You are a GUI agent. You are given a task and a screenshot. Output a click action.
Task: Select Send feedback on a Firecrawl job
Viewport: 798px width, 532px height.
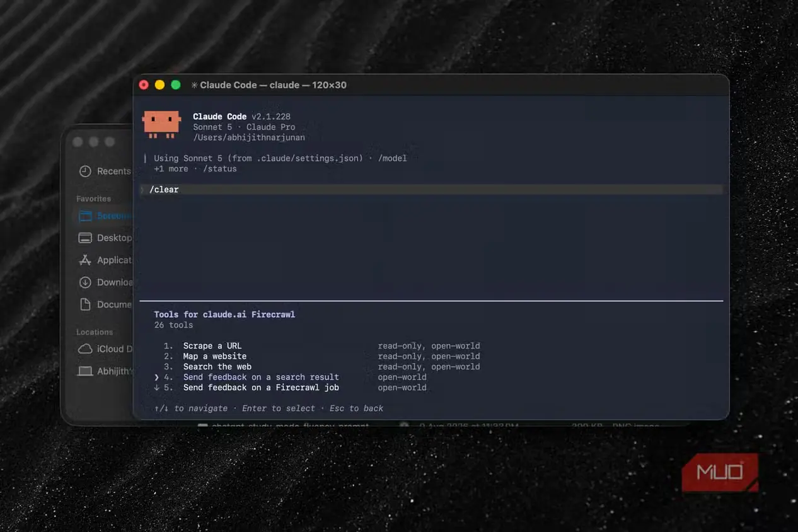point(261,388)
